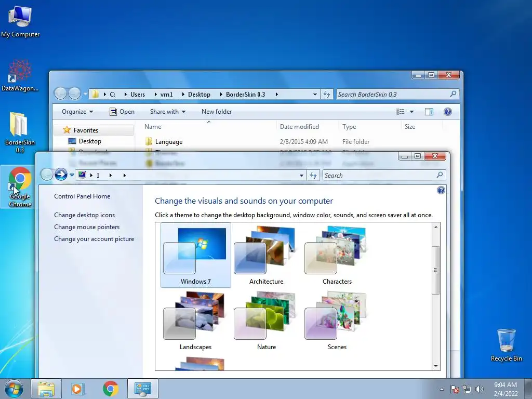Open the BorderSkin Explorer help icon
The width and height of the screenshot is (532, 399).
[447, 112]
